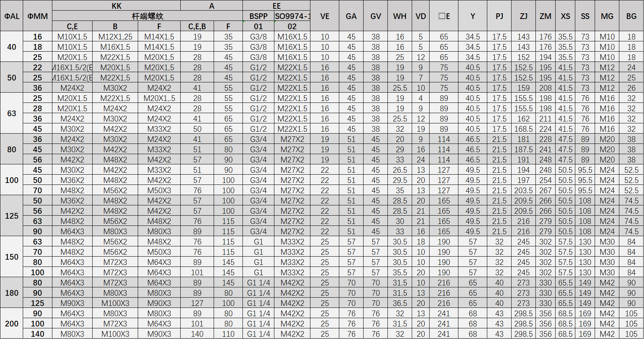Viewport: 644px width, 339px height.
Task: Click the SO9974-1 header cell
Action: point(292,16)
